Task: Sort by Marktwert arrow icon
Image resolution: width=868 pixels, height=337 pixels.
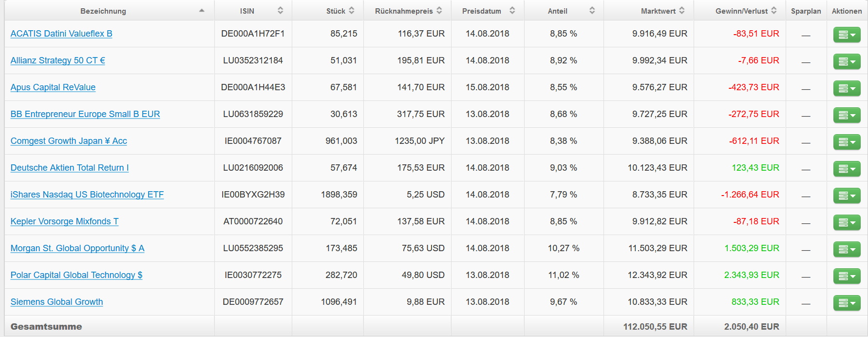Action: tap(682, 11)
